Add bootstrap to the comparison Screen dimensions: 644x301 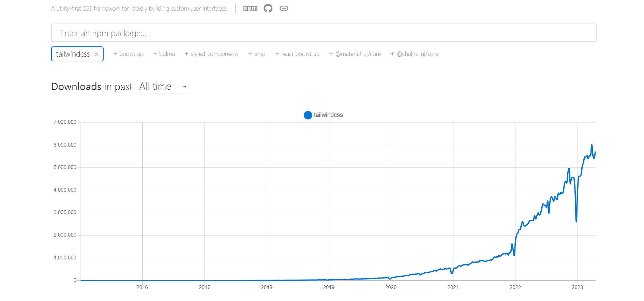(128, 54)
